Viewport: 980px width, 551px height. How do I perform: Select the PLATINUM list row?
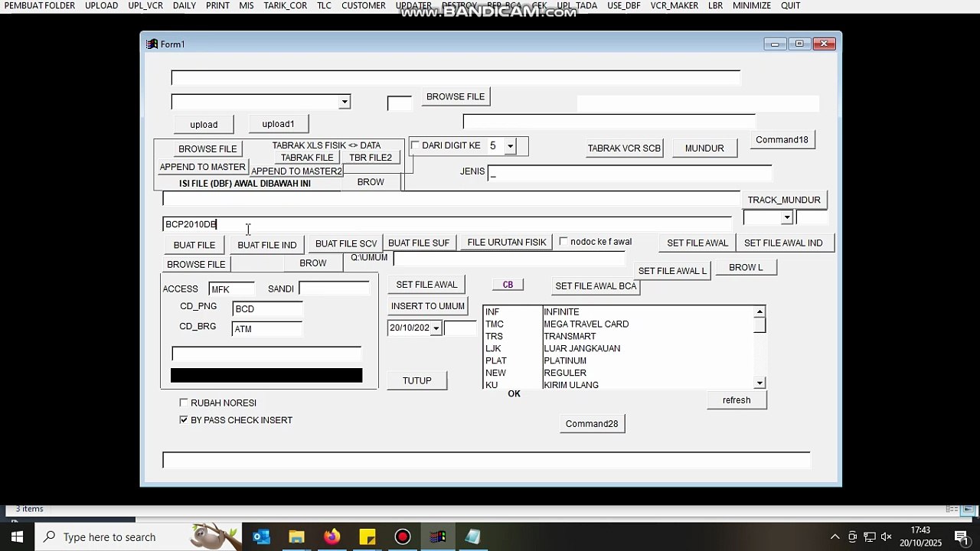tap(618, 361)
